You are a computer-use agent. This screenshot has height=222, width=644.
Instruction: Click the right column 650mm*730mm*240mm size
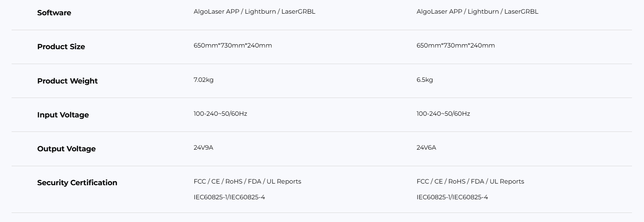pyautogui.click(x=455, y=45)
